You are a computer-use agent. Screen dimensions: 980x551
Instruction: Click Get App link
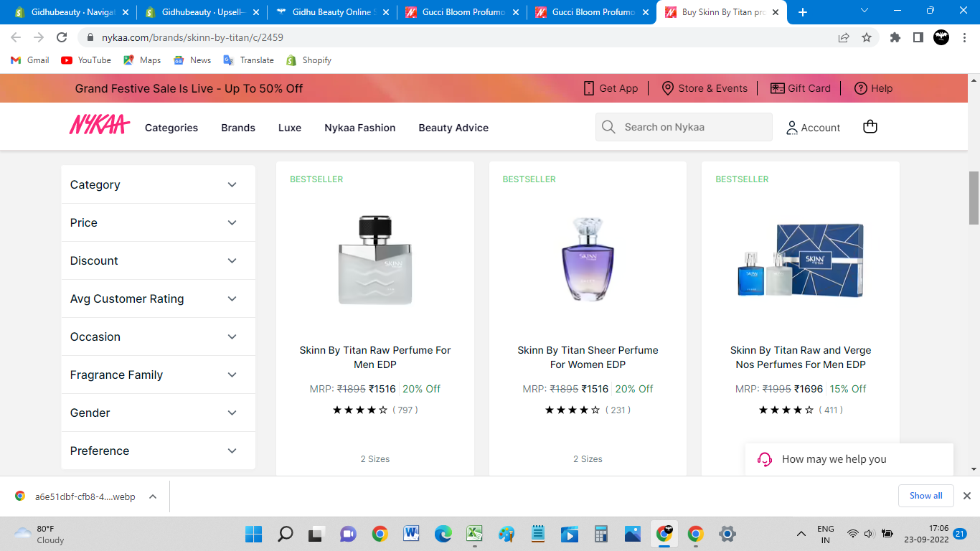click(611, 88)
